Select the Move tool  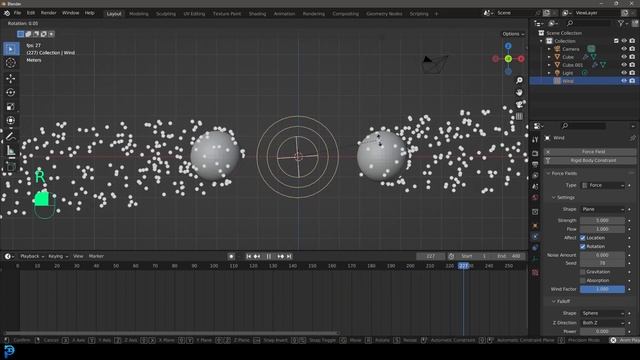(11, 78)
